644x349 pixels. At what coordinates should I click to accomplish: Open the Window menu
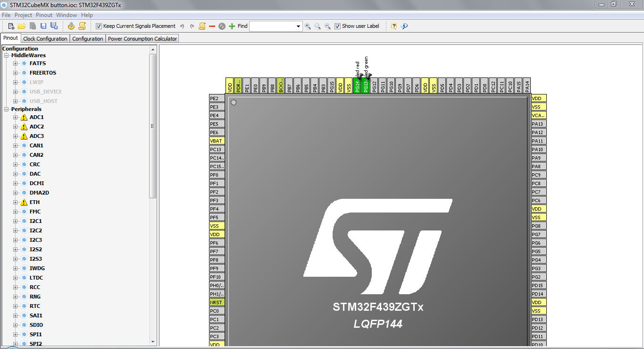[x=67, y=15]
